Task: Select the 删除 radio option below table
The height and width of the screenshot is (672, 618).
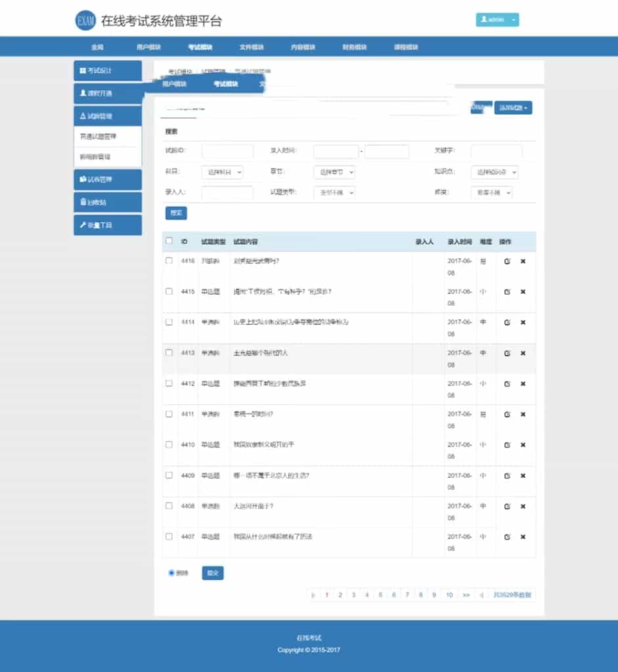Action: click(x=171, y=572)
